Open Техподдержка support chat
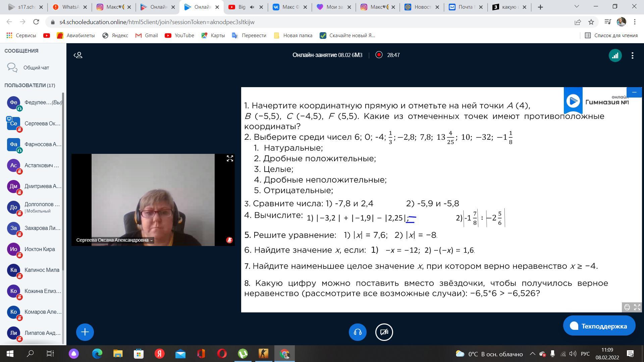The height and width of the screenshot is (362, 644). point(599,326)
